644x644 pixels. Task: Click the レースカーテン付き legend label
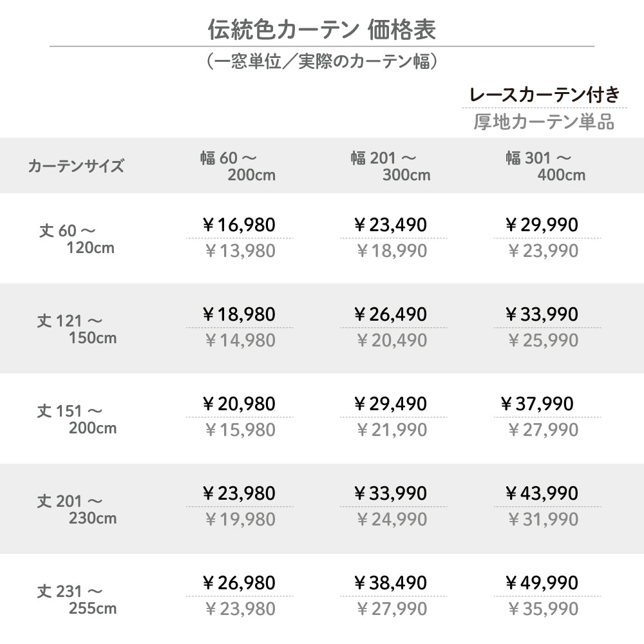tap(545, 95)
